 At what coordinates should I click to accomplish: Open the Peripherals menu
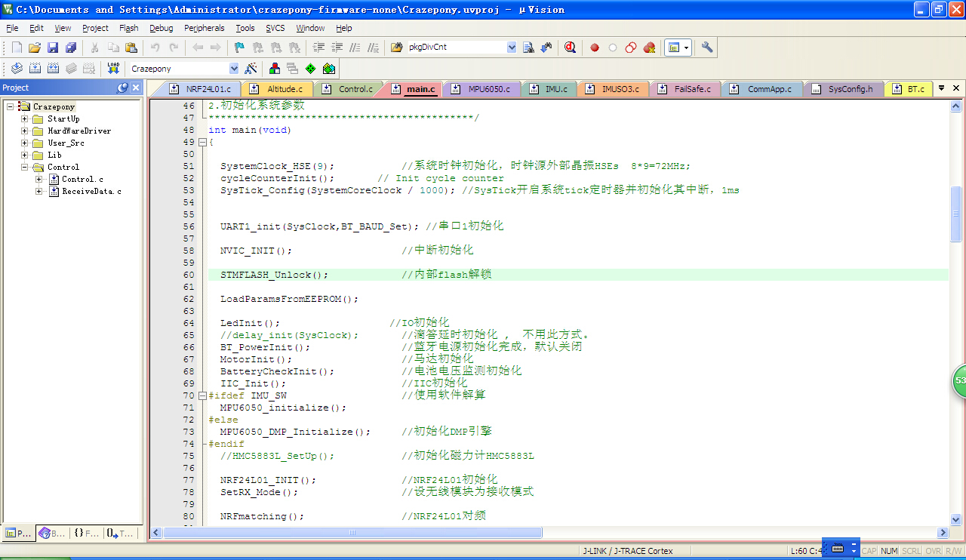[x=204, y=28]
